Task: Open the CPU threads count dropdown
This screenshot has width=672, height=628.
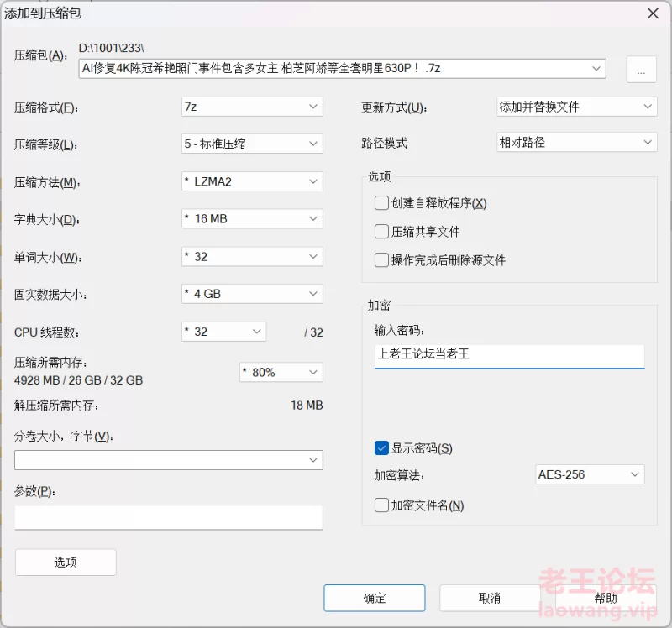Action: (223, 332)
